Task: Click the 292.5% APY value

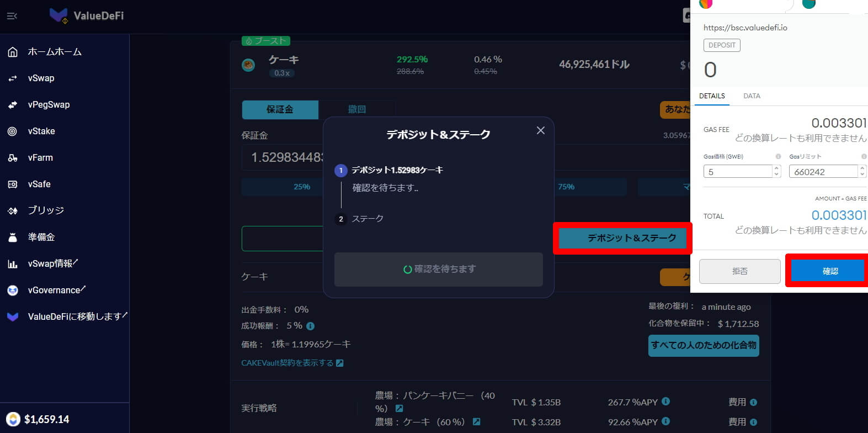Action: click(412, 59)
